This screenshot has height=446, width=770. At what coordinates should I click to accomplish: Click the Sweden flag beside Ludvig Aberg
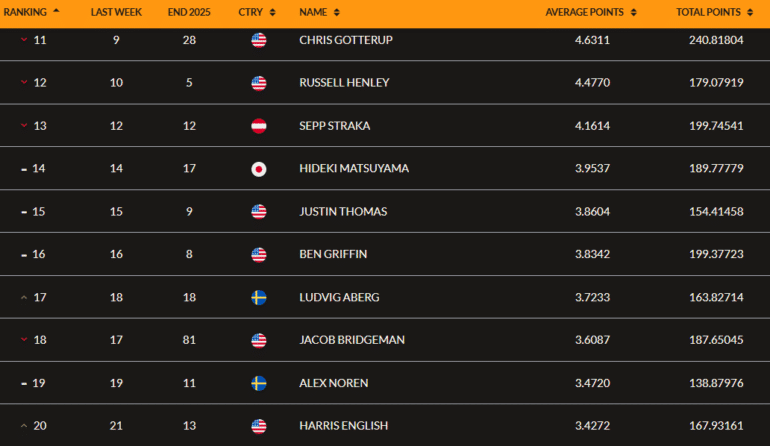click(x=259, y=297)
